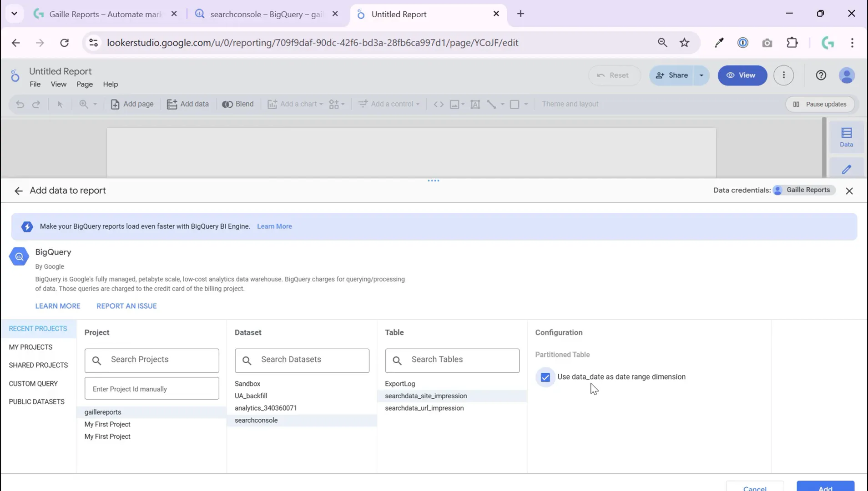The width and height of the screenshot is (868, 491).
Task: Reload the page with the refresh icon
Action: pyautogui.click(x=65, y=43)
